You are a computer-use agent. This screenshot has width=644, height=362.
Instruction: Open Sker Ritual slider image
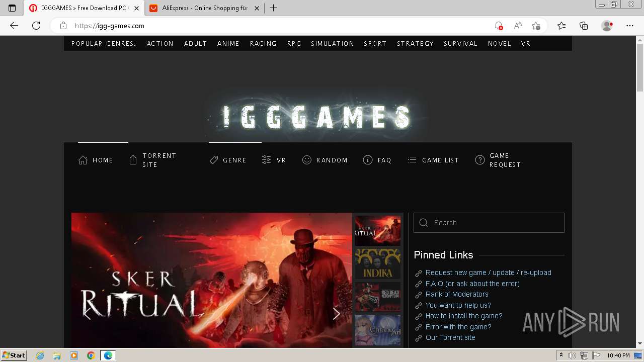point(212,280)
